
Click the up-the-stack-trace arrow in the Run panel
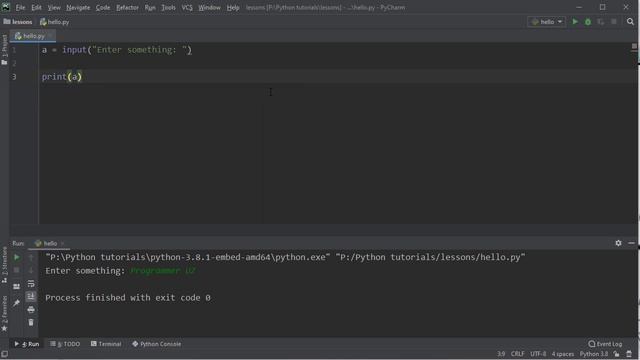coord(31,258)
